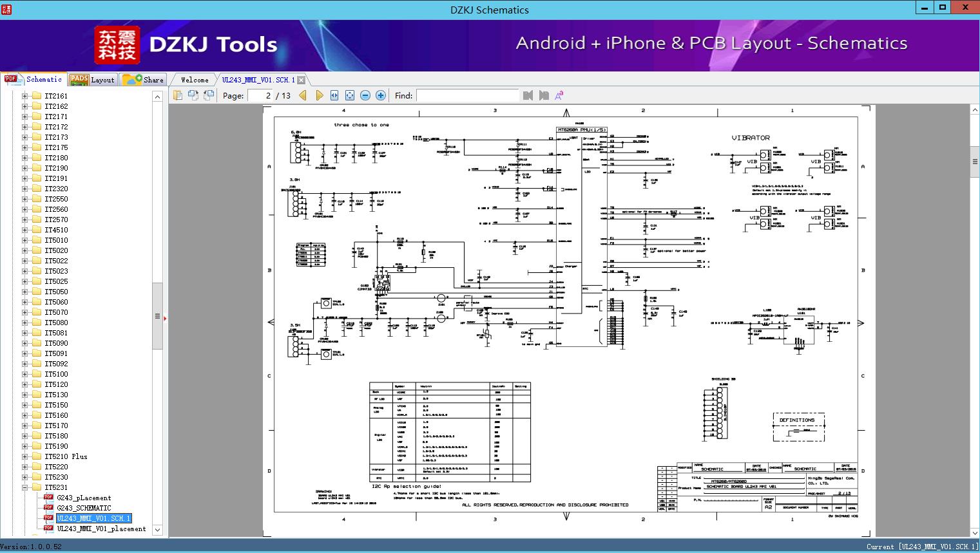Click the find previous icon
The image size is (980, 553).
coord(528,95)
